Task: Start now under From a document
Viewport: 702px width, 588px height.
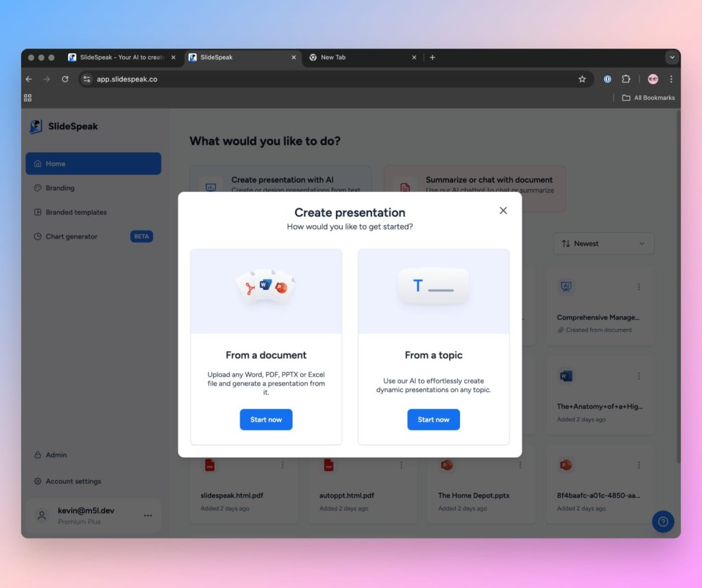Action: pyautogui.click(x=266, y=419)
